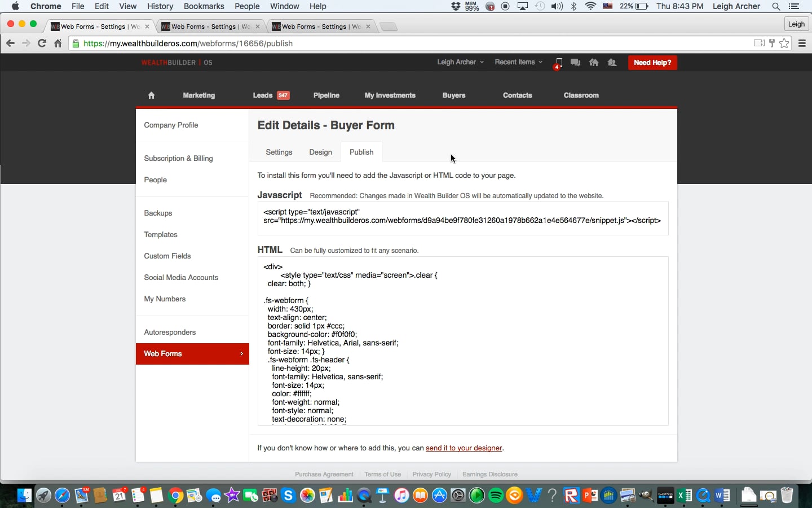Viewport: 812px width, 508px height.
Task: Click the browser home button icon
Action: (x=58, y=43)
